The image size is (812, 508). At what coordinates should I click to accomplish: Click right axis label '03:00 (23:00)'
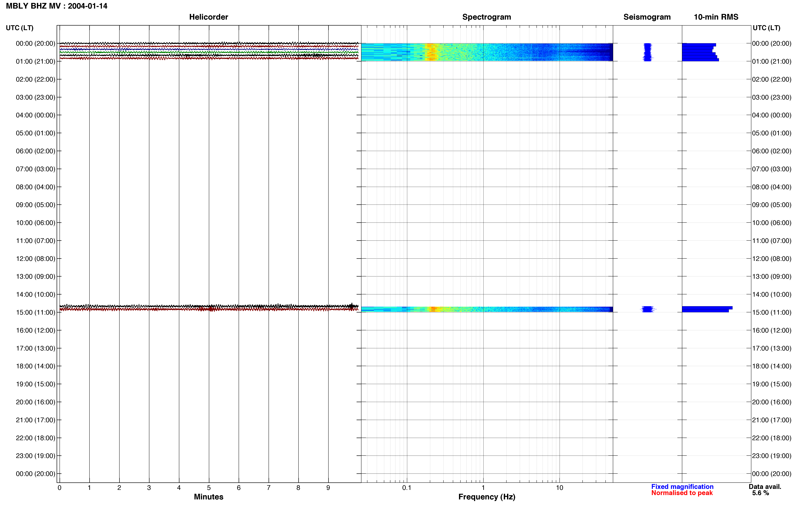click(772, 97)
